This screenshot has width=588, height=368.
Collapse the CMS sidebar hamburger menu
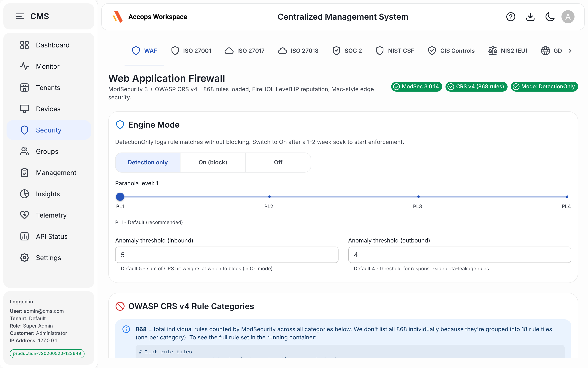click(20, 16)
